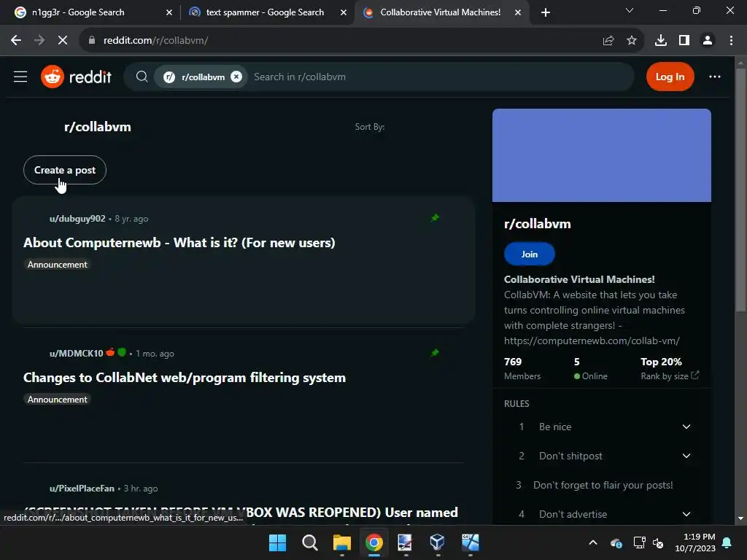
Task: Click the muted volume tray icon
Action: point(658,542)
